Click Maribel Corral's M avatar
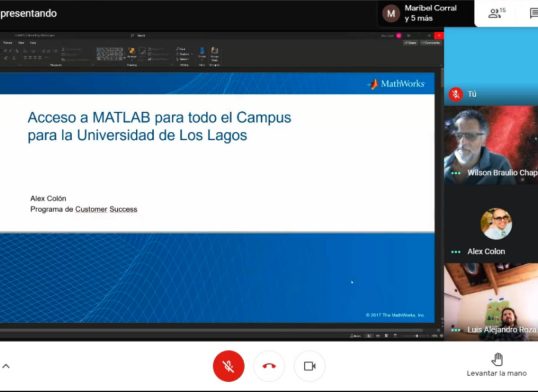This screenshot has height=392, width=538. [391, 13]
